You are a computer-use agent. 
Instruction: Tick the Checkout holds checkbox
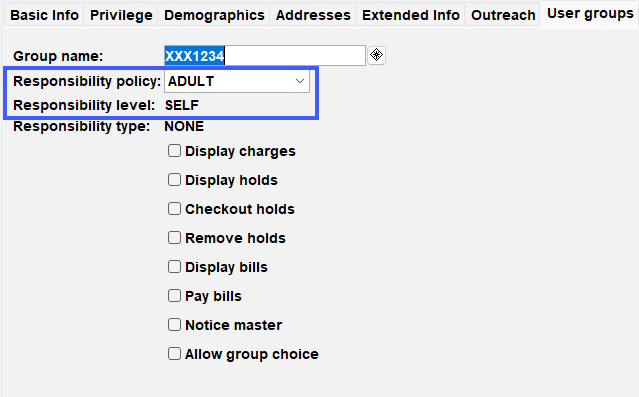174,209
